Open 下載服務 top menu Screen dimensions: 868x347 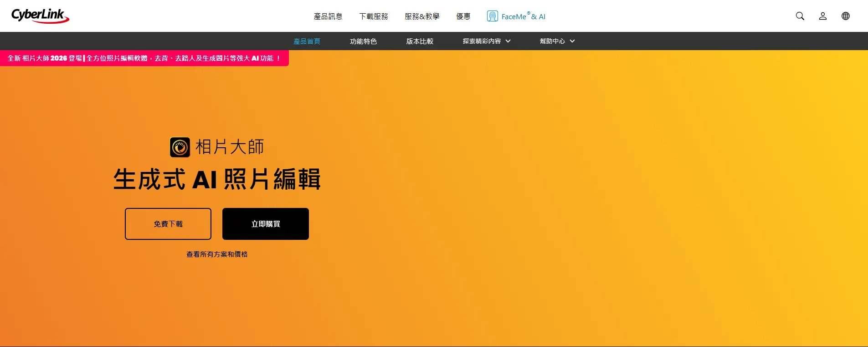pyautogui.click(x=374, y=16)
